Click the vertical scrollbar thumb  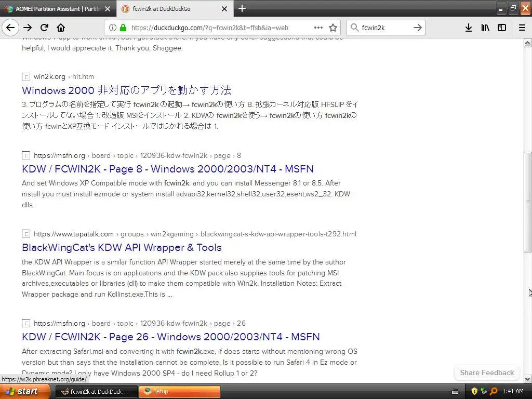coord(528,202)
